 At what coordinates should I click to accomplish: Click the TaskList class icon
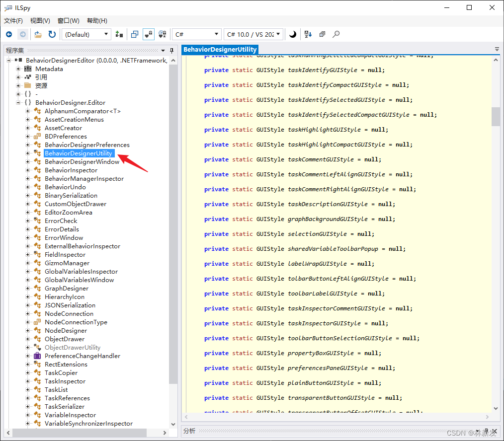(x=37, y=390)
